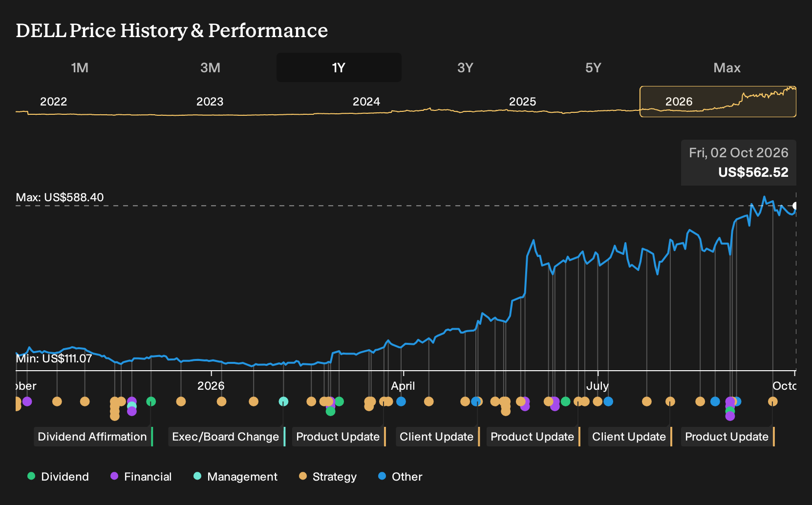Open the Client Update label after April

tap(438, 437)
